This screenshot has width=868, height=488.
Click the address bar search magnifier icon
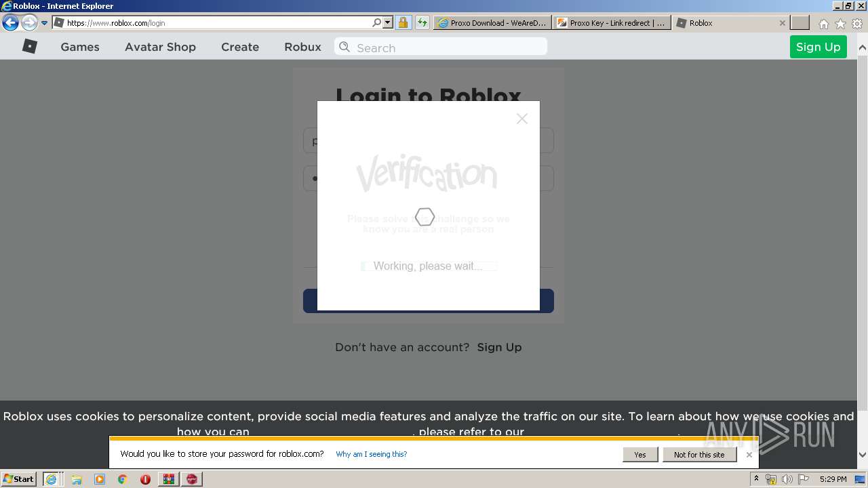click(x=377, y=22)
